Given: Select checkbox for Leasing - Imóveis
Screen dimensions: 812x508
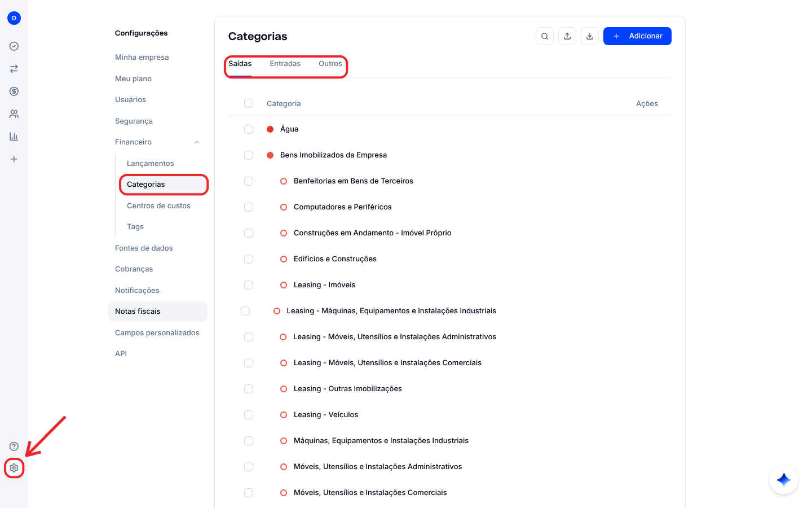Looking at the screenshot, I should pos(249,285).
